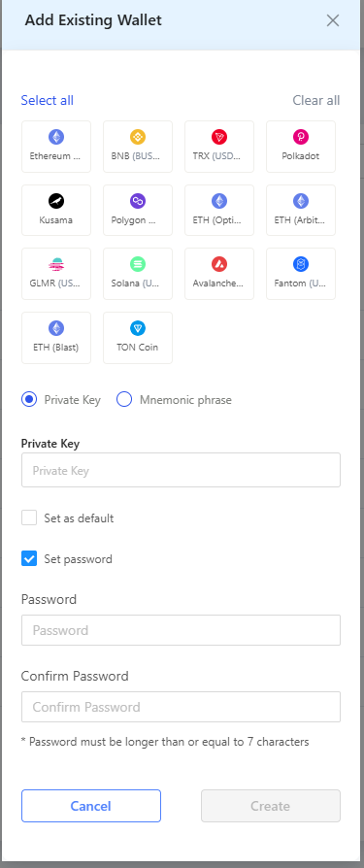Click the Cancel button

91,806
